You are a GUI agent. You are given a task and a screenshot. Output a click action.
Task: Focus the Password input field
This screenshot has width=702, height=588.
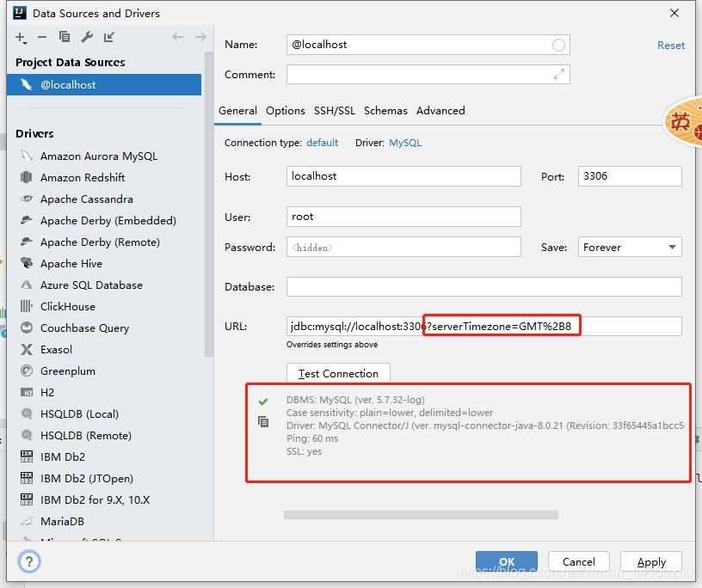coord(403,247)
